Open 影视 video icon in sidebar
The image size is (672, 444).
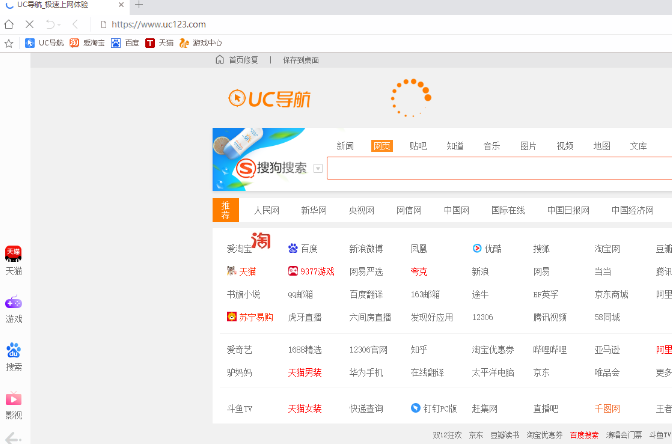(14, 404)
